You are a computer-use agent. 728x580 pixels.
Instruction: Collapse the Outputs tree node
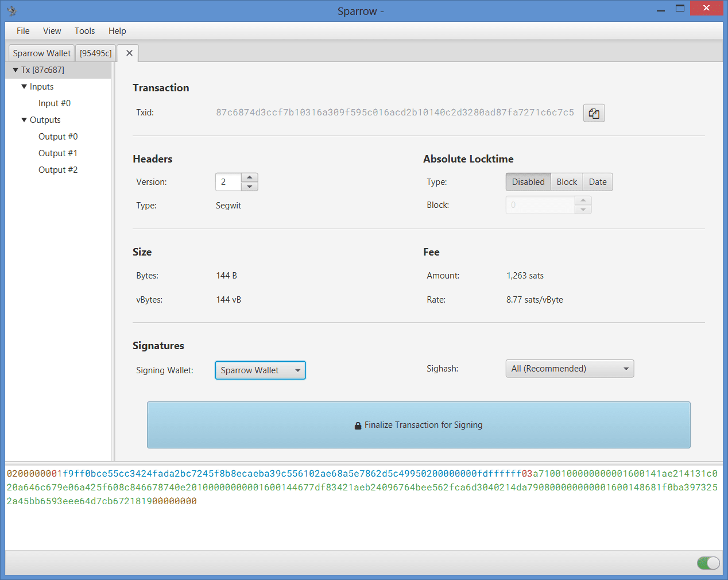[24, 120]
